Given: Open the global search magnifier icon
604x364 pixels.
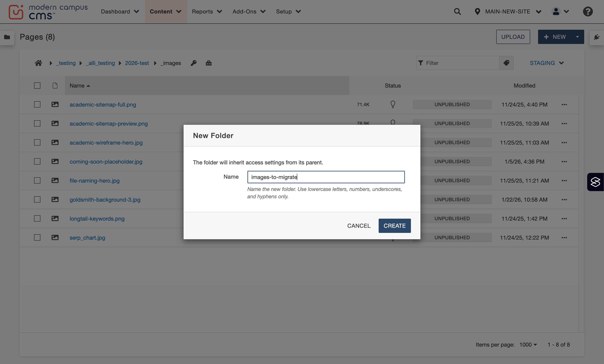Looking at the screenshot, I should pos(457,11).
